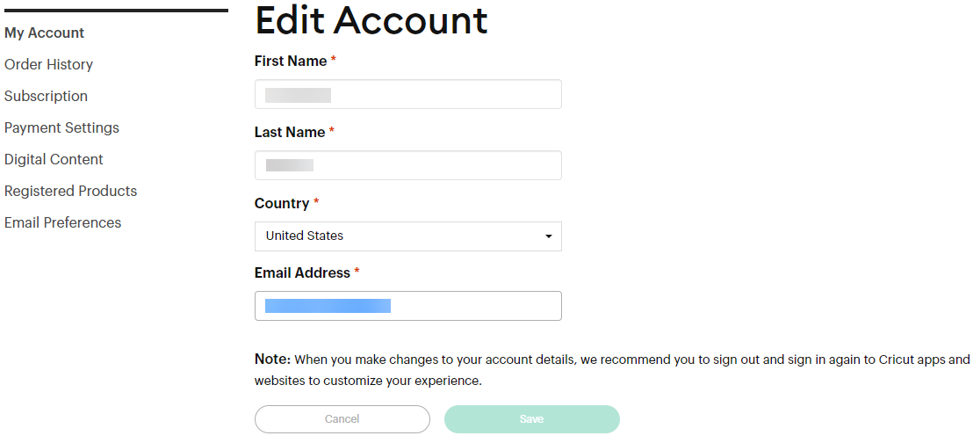This screenshot has height=443, width=980.
Task: Navigate to Payment Settings
Action: [61, 127]
